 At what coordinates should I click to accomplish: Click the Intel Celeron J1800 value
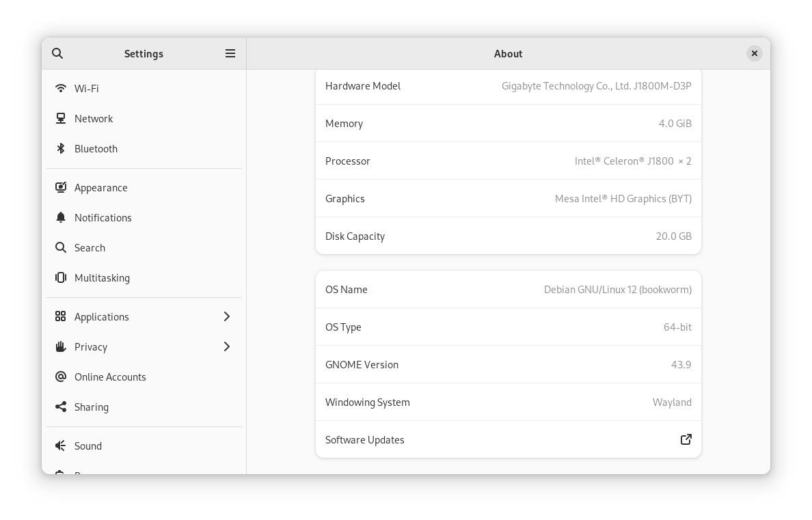pyautogui.click(x=633, y=161)
